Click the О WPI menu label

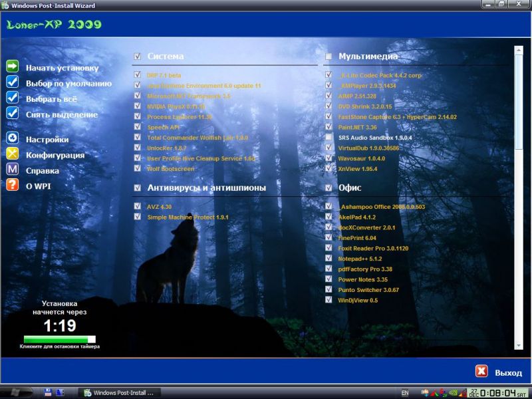(x=38, y=186)
